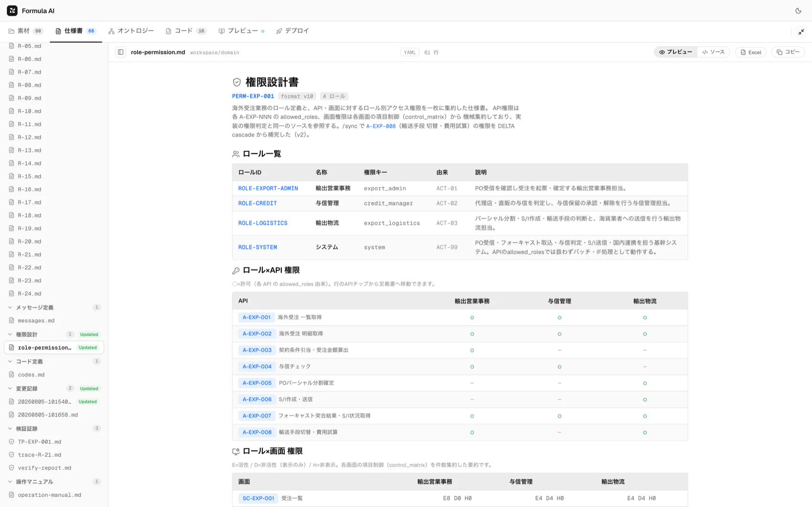The height and width of the screenshot is (507, 812).
Task: Open trace-R-21.md in the sidebar
Action: pos(54,455)
